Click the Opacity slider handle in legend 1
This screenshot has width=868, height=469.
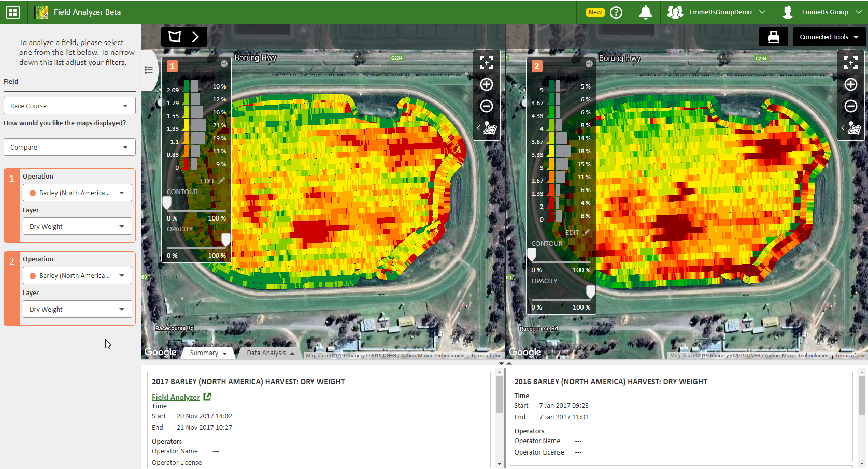pos(226,240)
